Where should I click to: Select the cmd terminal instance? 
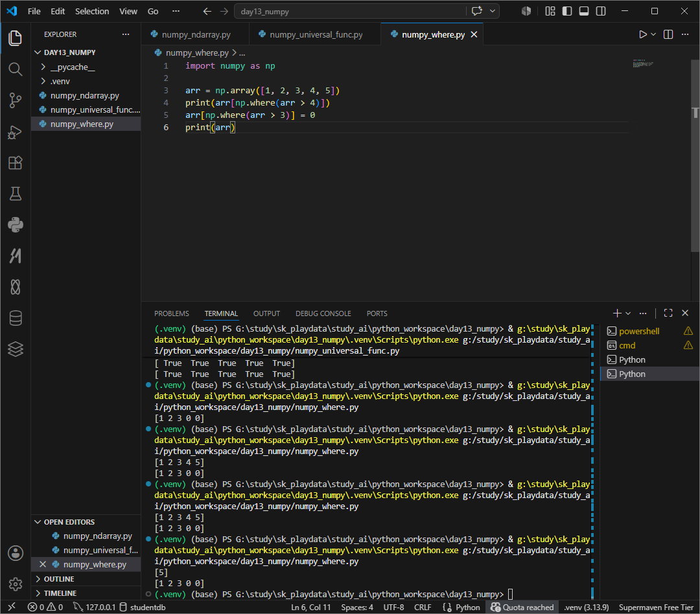650,345
